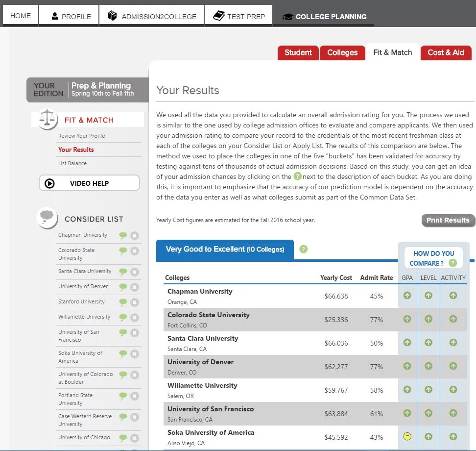Click Colorado State University LEVEL arrow icon
This screenshot has width=476, height=451.
click(x=428, y=319)
